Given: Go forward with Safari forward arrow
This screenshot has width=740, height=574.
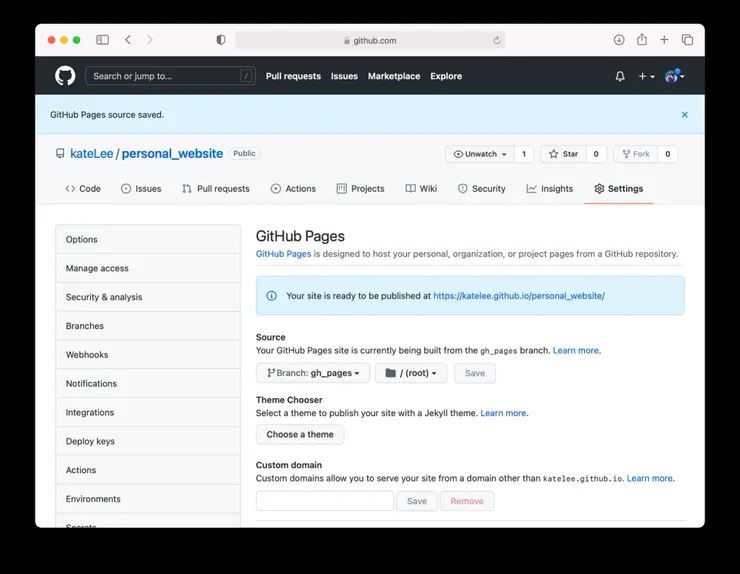Looking at the screenshot, I should click(x=150, y=40).
